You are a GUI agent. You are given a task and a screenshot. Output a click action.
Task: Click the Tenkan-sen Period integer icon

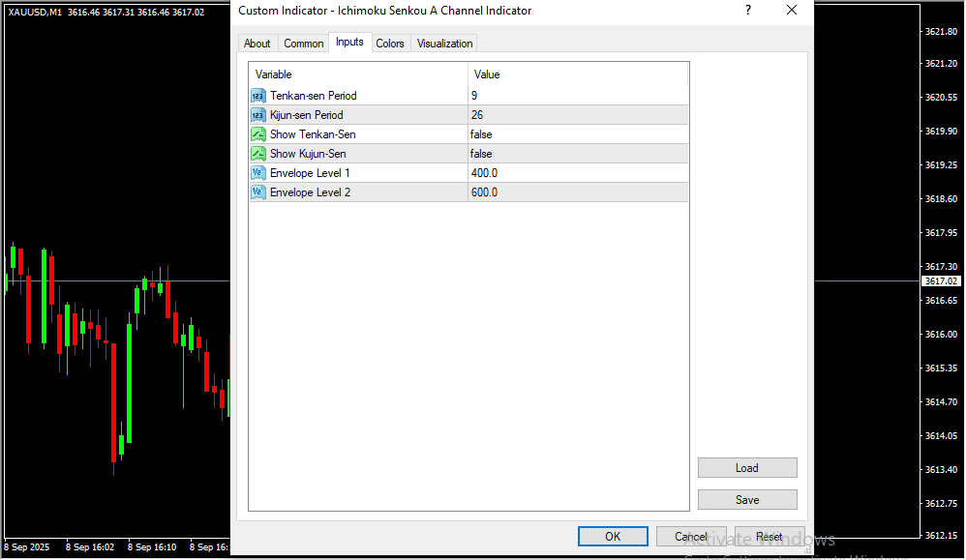pos(258,96)
